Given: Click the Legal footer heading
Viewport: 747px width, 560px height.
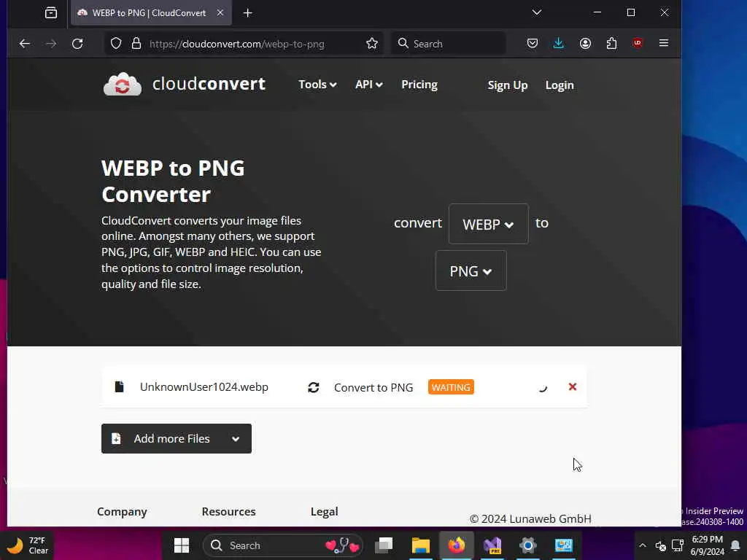Looking at the screenshot, I should pyautogui.click(x=325, y=511).
